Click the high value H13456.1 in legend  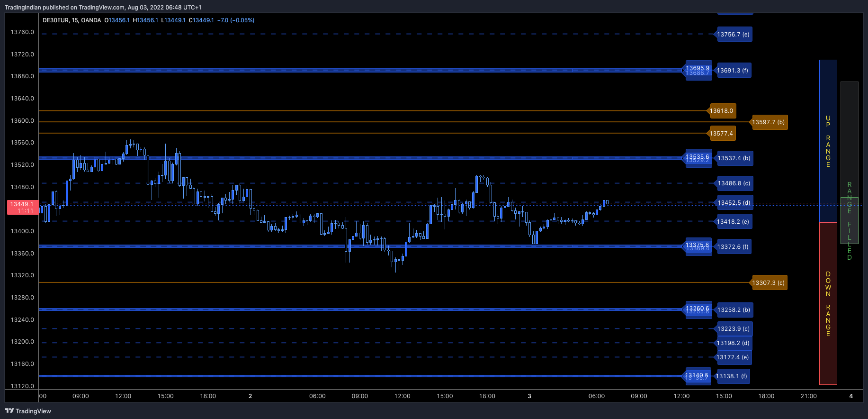point(145,20)
